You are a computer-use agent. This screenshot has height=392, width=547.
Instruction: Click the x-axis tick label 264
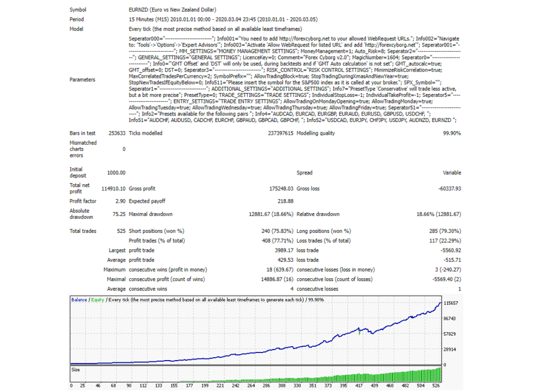tap(251, 386)
